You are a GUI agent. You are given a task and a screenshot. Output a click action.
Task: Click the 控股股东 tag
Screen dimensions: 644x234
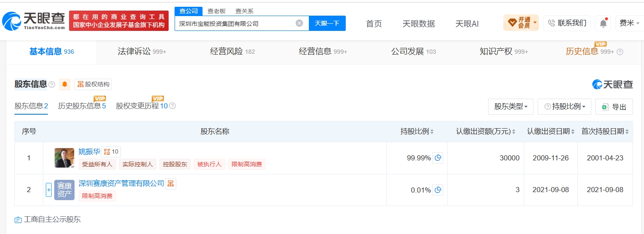[x=175, y=164]
